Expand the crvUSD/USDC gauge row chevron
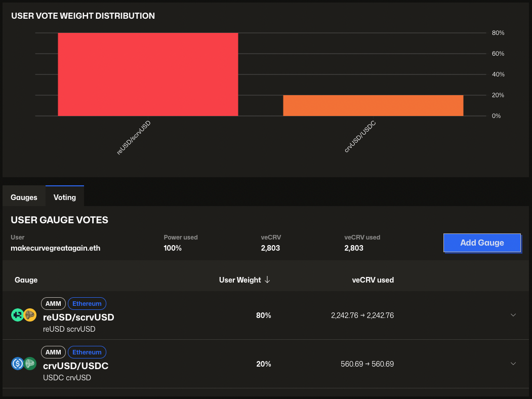Screen dimensions: 532x399 click(513, 364)
